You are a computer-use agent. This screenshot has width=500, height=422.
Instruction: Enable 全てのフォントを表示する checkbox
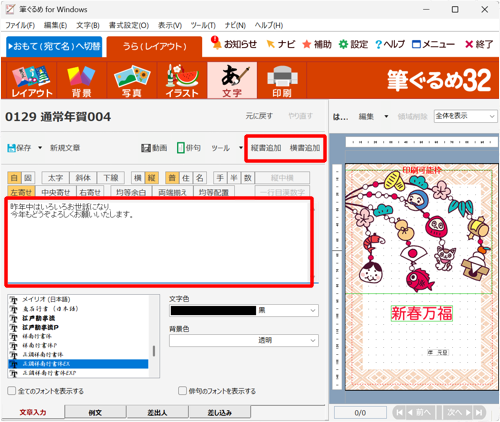click(12, 391)
